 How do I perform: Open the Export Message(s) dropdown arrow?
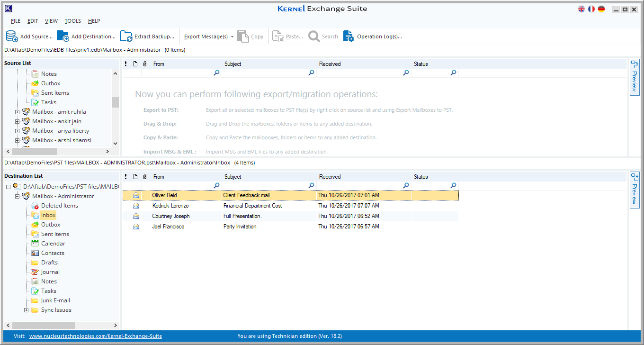(233, 37)
